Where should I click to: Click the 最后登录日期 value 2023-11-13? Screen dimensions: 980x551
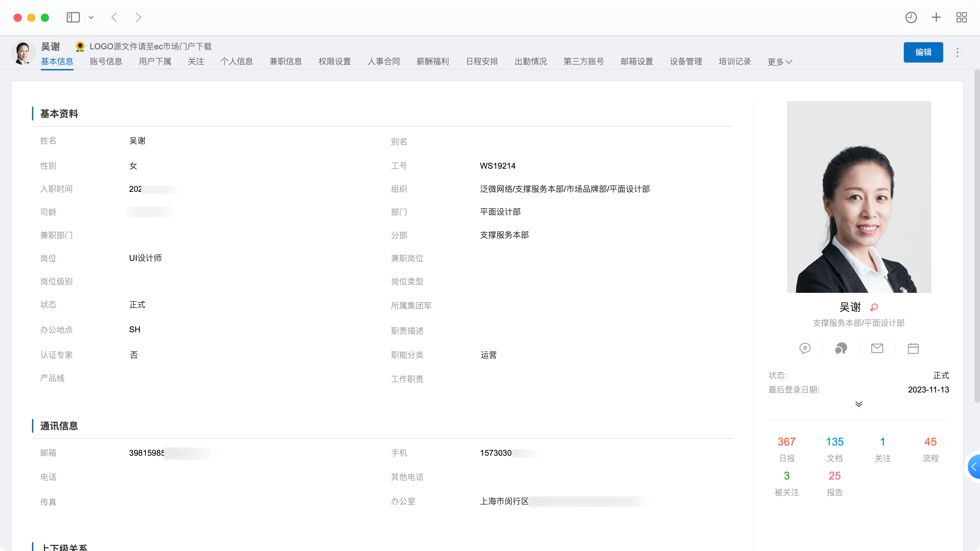tap(928, 390)
